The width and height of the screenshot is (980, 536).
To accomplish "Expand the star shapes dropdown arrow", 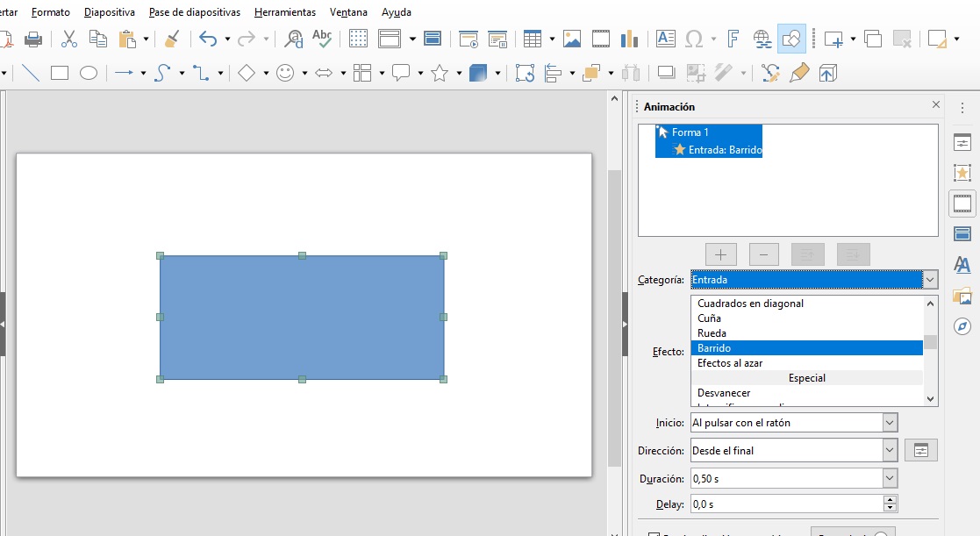I will [460, 73].
